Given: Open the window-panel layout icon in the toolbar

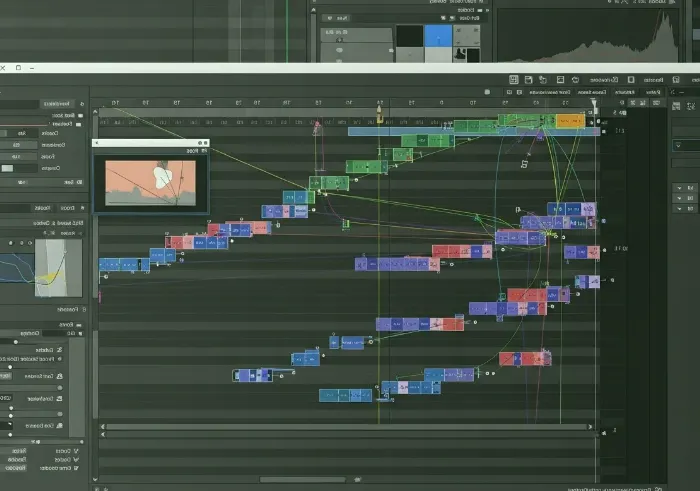Looking at the screenshot, I should click(x=560, y=79).
